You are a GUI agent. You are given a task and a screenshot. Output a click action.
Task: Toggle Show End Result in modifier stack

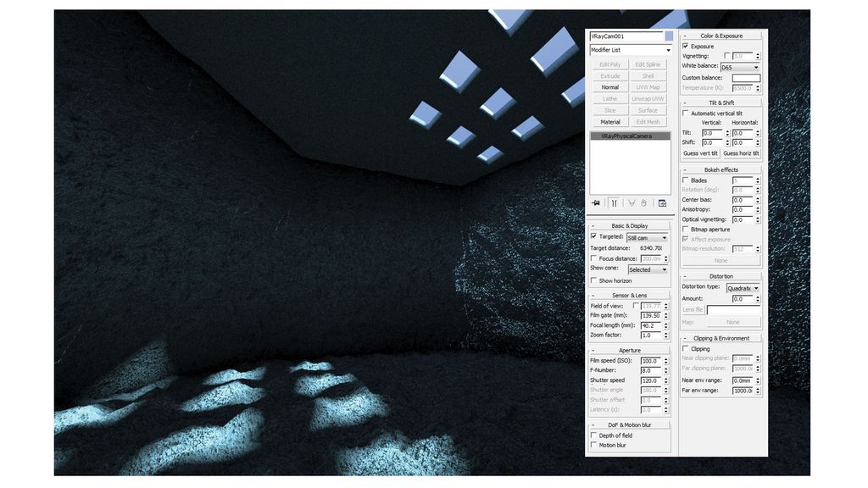pyautogui.click(x=614, y=203)
